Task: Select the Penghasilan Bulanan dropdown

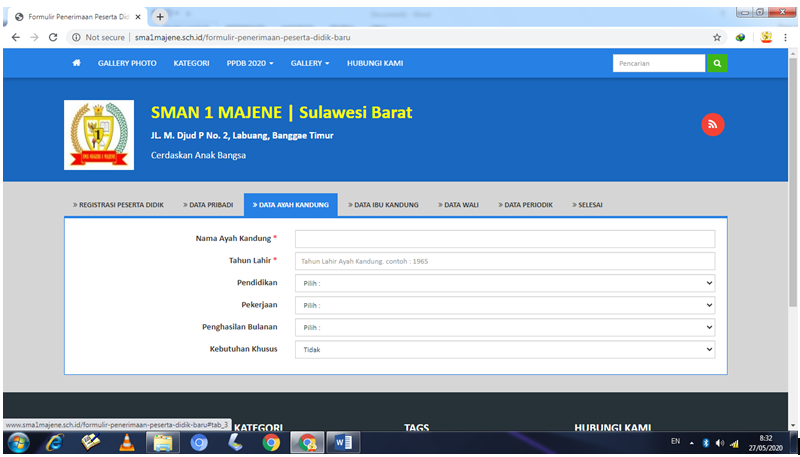Action: click(505, 327)
